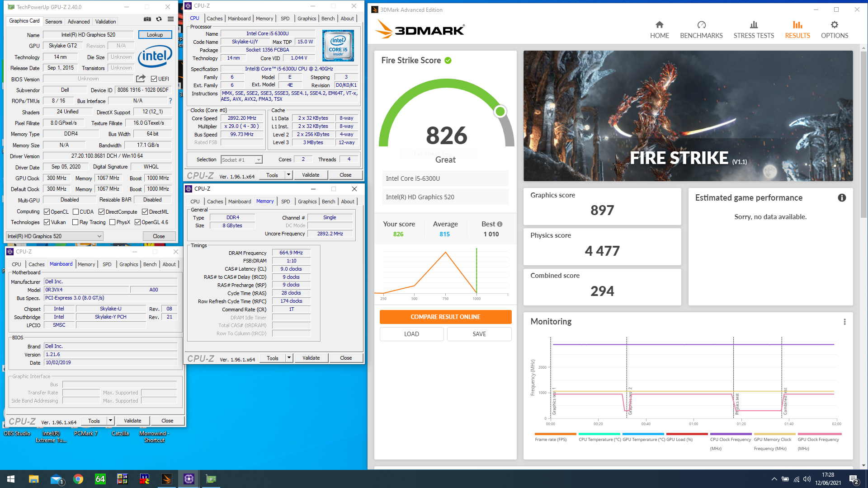Screen dimensions: 868x488
Task: Toggle the PhysX checkbox
Action: click(x=112, y=222)
